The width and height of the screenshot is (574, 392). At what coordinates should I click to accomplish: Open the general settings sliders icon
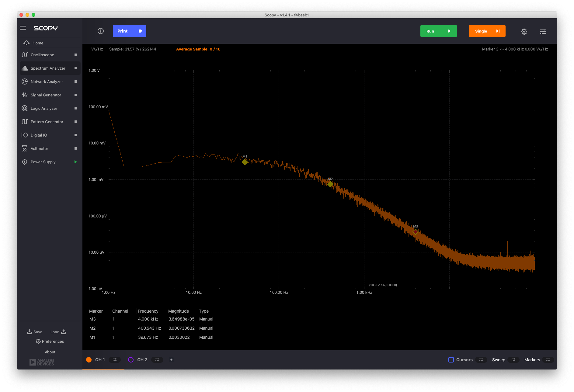pos(543,31)
